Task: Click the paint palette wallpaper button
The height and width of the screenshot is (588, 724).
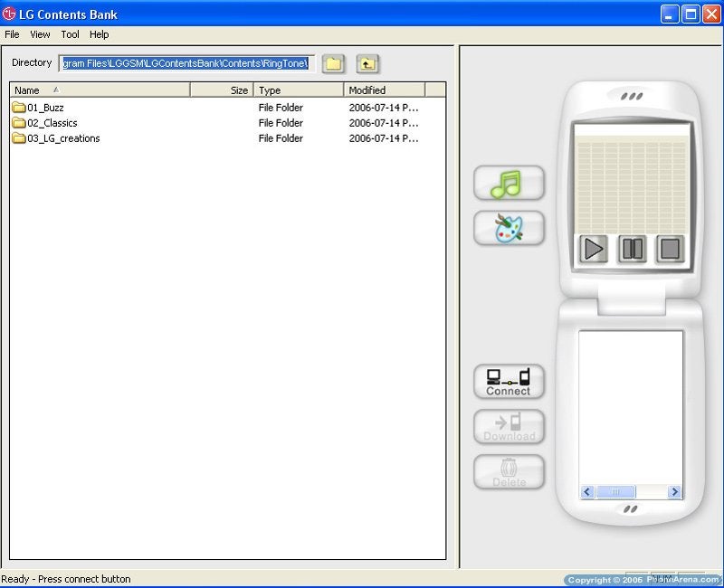Action: [509, 228]
